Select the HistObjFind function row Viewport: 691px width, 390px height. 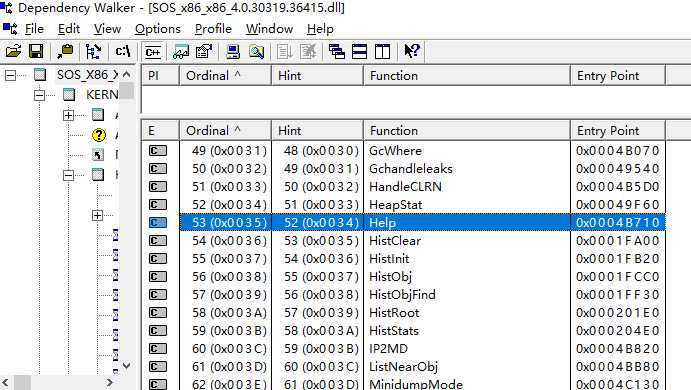point(402,294)
